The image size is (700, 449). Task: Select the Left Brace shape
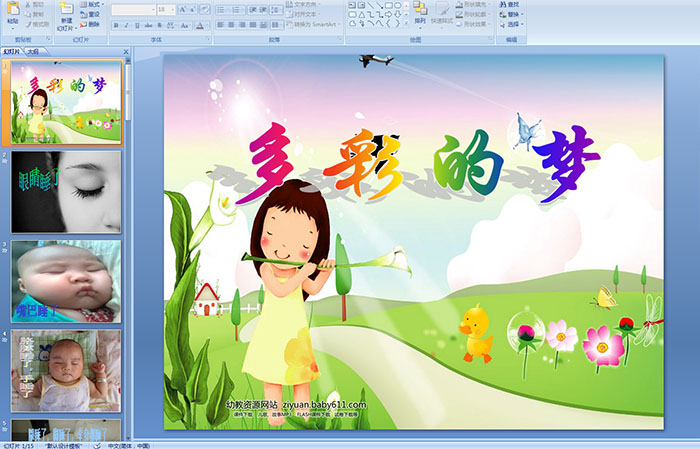388,24
